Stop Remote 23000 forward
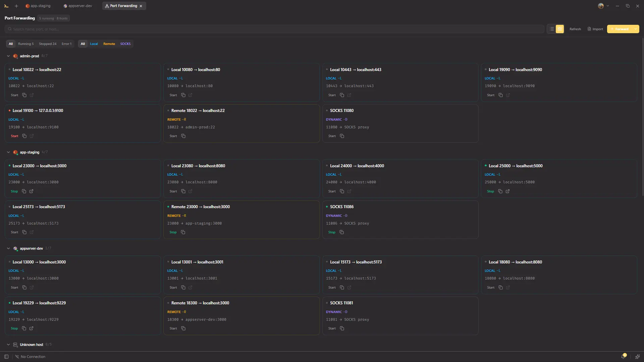 [173, 232]
